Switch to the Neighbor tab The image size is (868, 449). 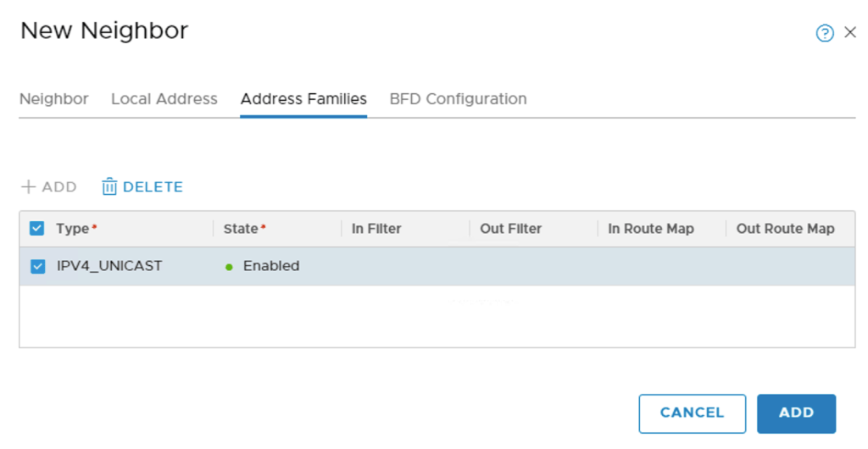tap(53, 99)
